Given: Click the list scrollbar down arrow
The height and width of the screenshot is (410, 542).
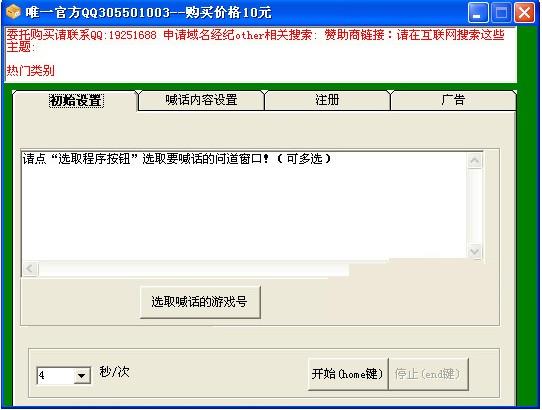Looking at the screenshot, I should (475, 251).
